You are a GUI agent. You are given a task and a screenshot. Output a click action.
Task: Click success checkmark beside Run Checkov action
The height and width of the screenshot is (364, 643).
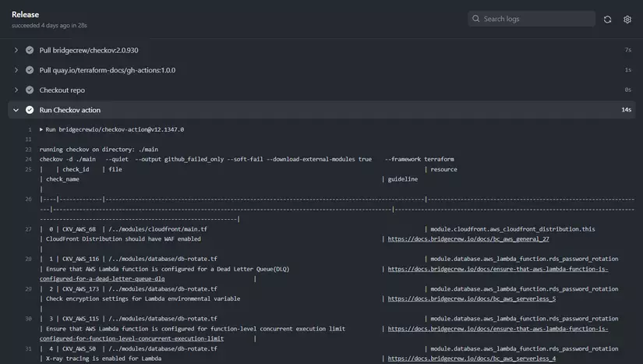point(30,110)
